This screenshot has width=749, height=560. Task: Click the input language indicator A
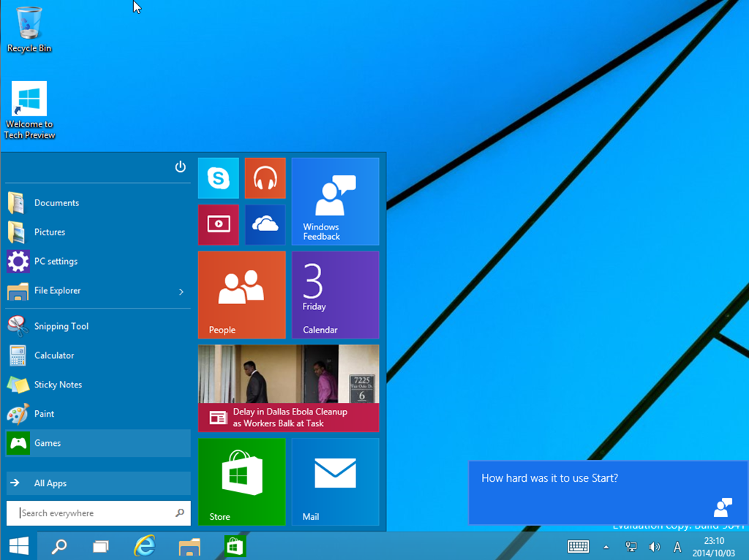(677, 547)
